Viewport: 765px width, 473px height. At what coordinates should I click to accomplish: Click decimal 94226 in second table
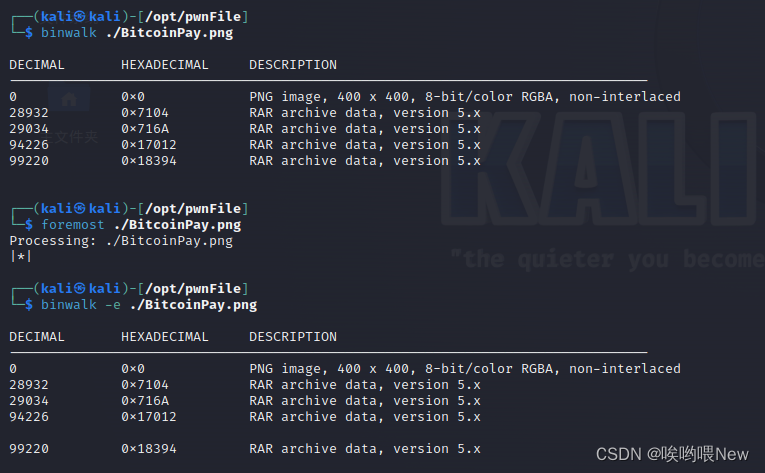pos(29,417)
